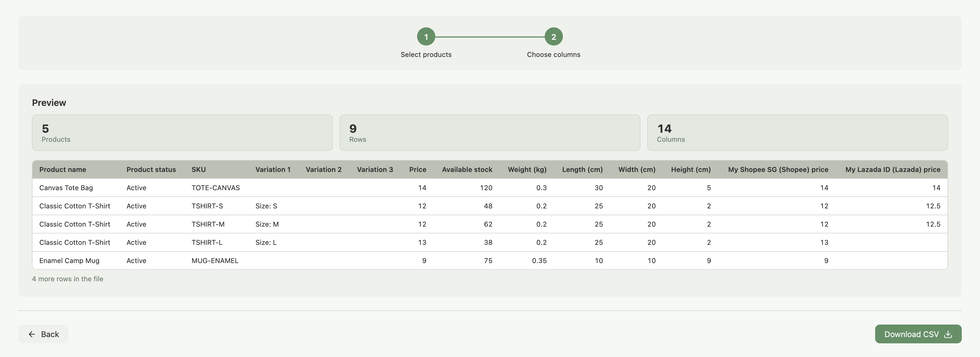Click the 'Size: L' variation cell
980x357 pixels.
(x=266, y=243)
